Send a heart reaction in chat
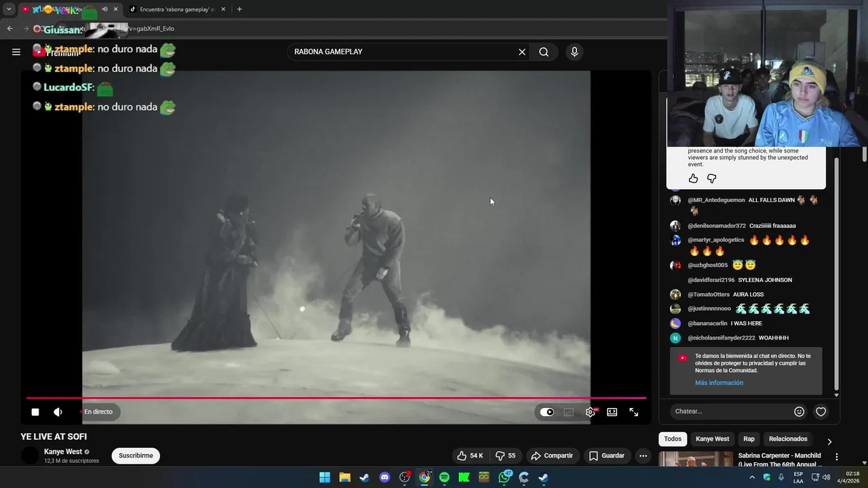Screen dimensions: 868x488 (x=821, y=411)
